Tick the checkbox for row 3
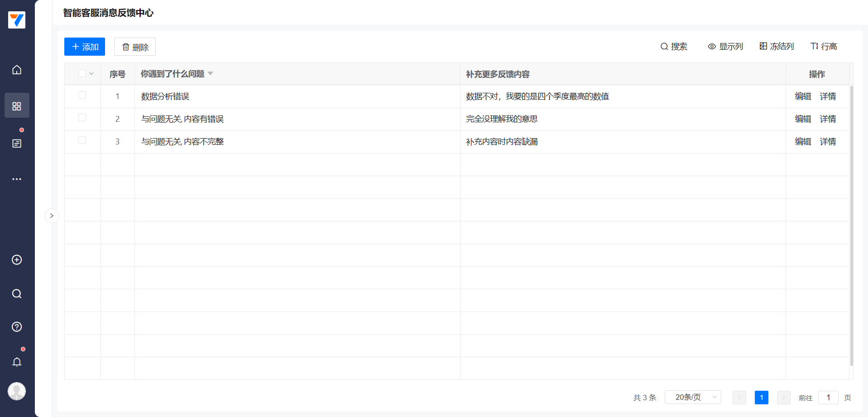This screenshot has height=417, width=868. (x=82, y=140)
